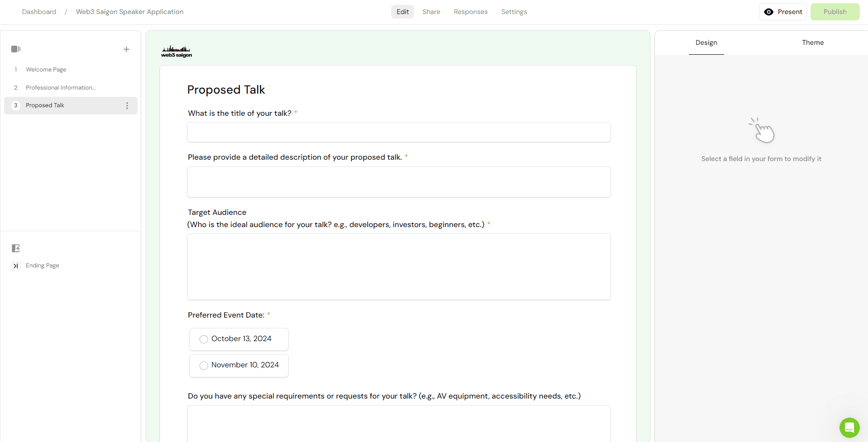868x442 pixels.
Task: Click the ending section icon in sidebar
Action: 16,248
